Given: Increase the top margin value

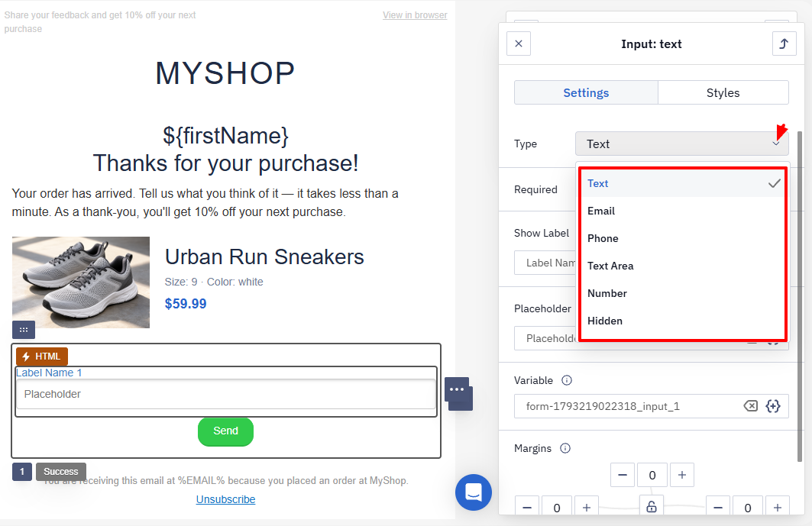Looking at the screenshot, I should tap(682, 475).
